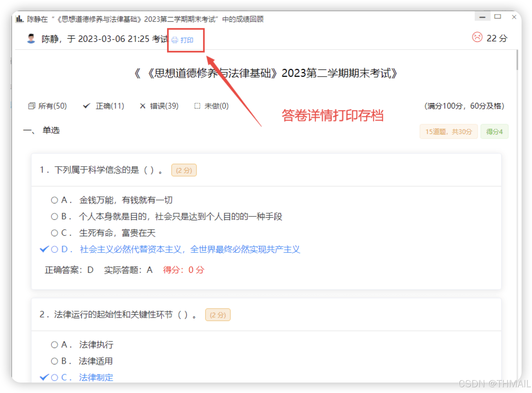Click the printer icon next to 打印
This screenshot has height=393, width=532.
pos(175,40)
